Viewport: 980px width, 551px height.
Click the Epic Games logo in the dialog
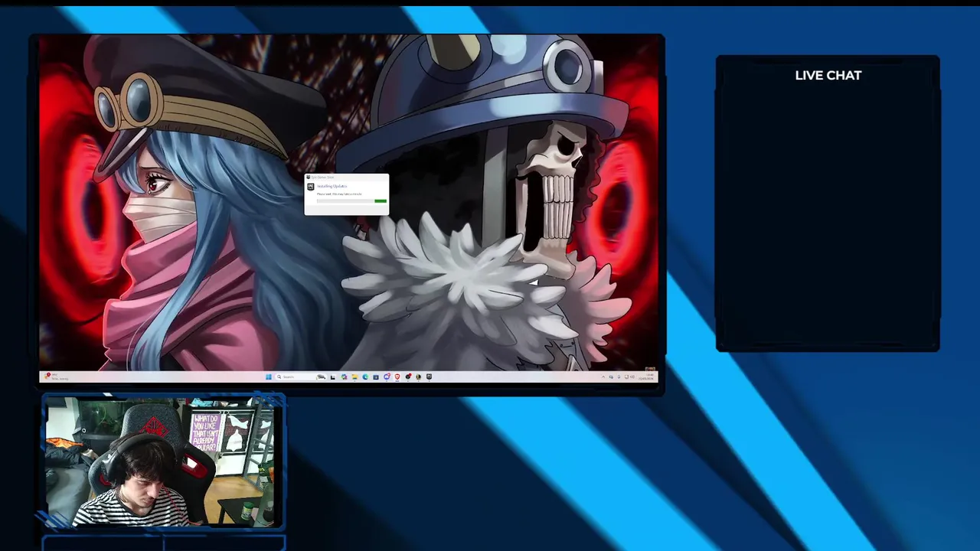(311, 187)
